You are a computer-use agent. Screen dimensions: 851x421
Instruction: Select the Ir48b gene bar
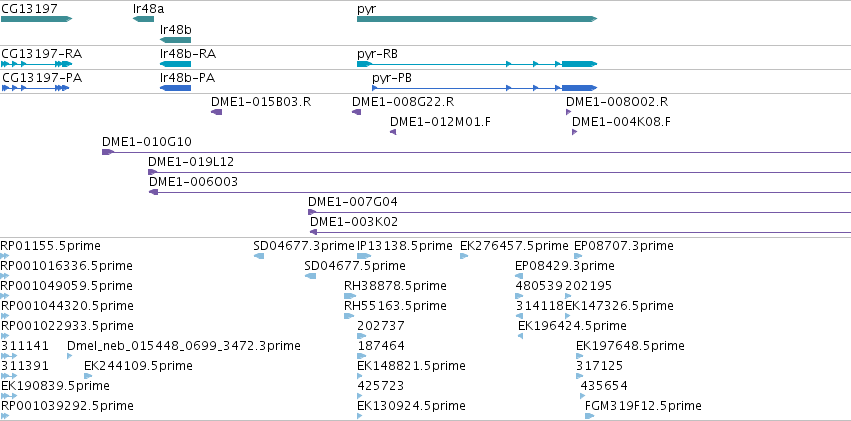click(175, 40)
